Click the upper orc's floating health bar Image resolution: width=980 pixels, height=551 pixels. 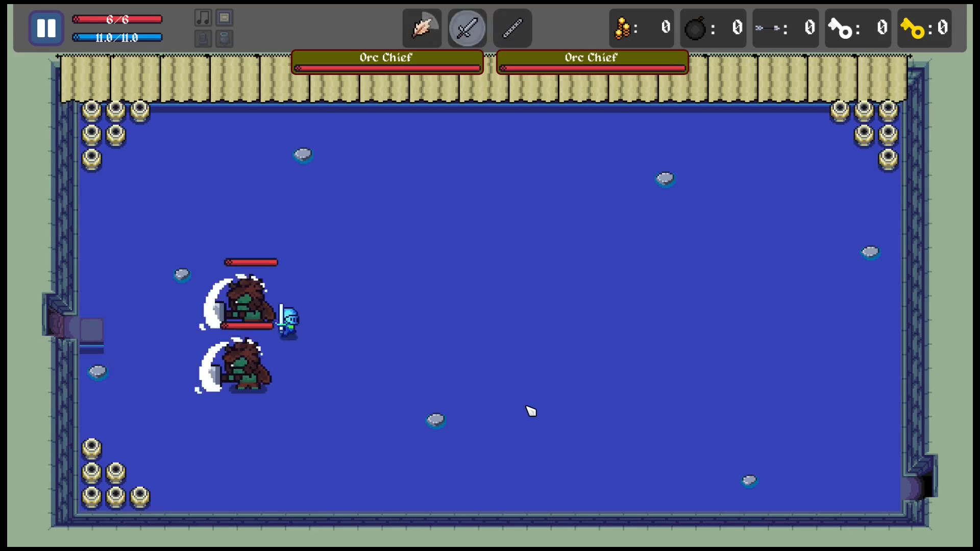coord(251,262)
